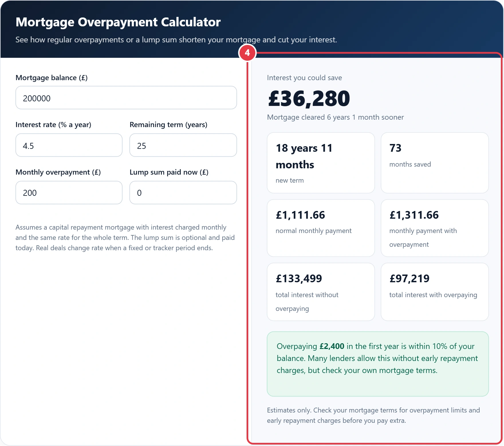Click the £1,311.66 payment with overpayment value
The height and width of the screenshot is (446, 504).
pyautogui.click(x=414, y=215)
